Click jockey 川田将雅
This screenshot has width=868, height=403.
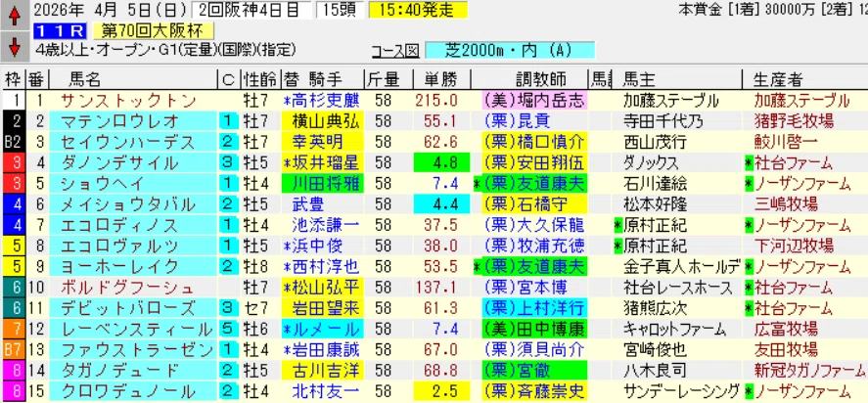(x=326, y=184)
